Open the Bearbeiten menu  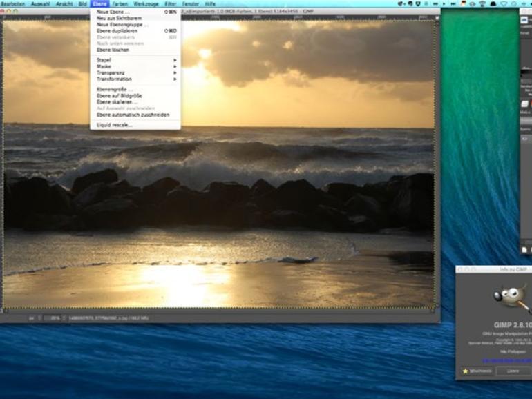[13, 3]
